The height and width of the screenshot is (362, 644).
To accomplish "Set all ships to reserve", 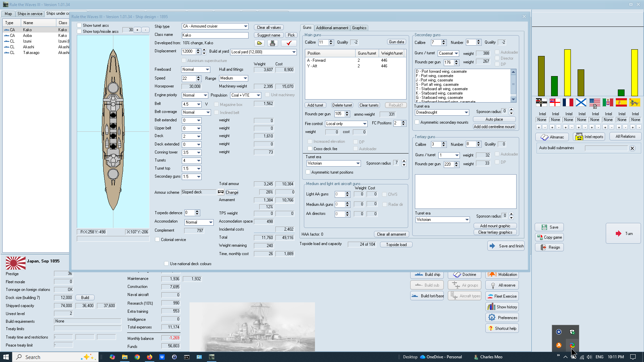I will pyautogui.click(x=502, y=285).
